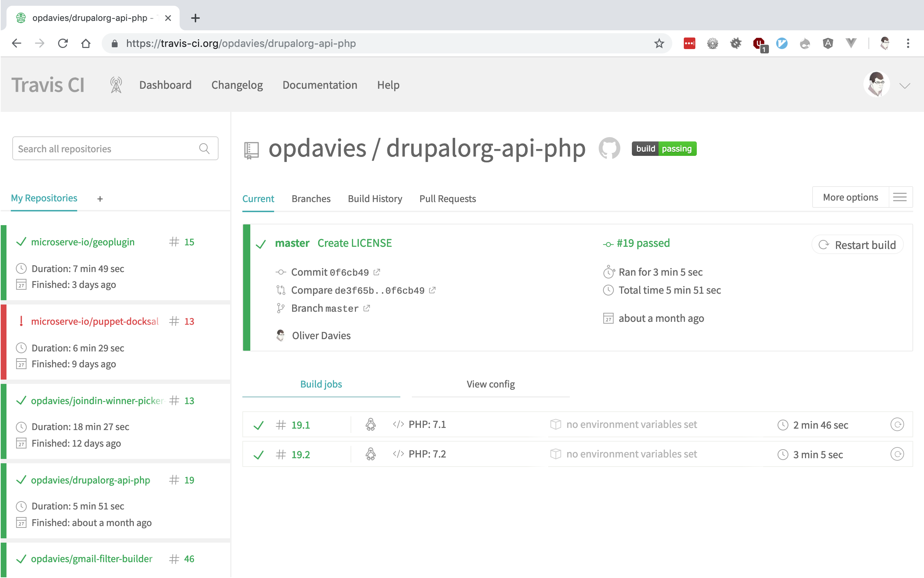This screenshot has height=578, width=924.
Task: Switch to the Build History tab
Action: pyautogui.click(x=375, y=199)
